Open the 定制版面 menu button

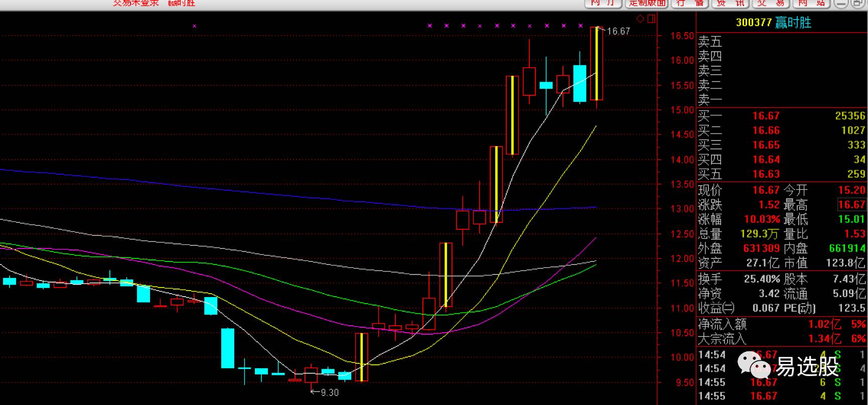click(x=647, y=3)
